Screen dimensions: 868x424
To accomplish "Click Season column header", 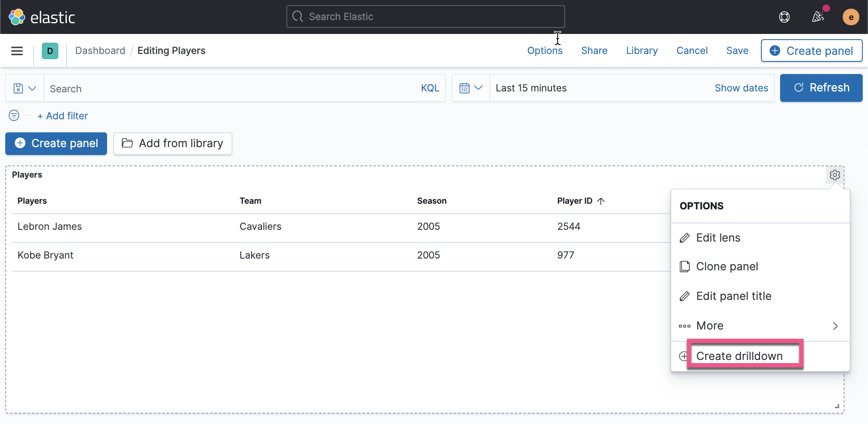I will coord(432,201).
